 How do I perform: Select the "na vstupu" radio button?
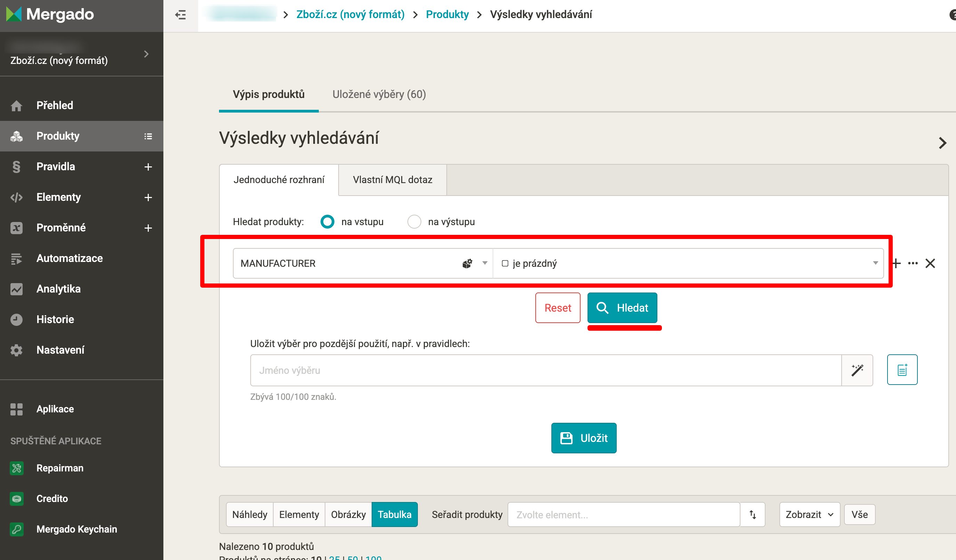point(327,222)
